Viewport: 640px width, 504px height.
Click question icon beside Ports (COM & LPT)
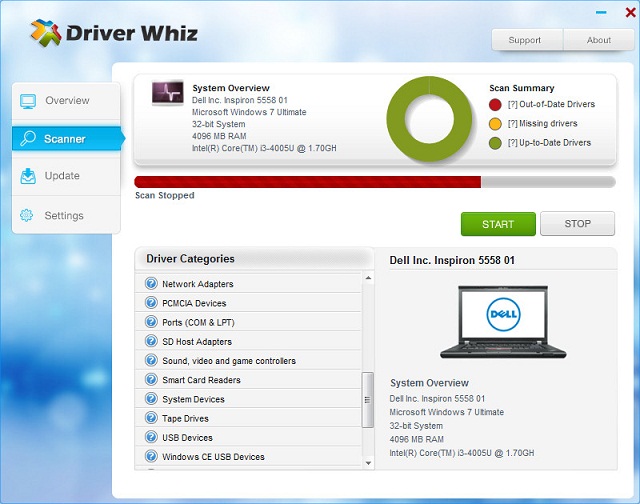pos(151,322)
